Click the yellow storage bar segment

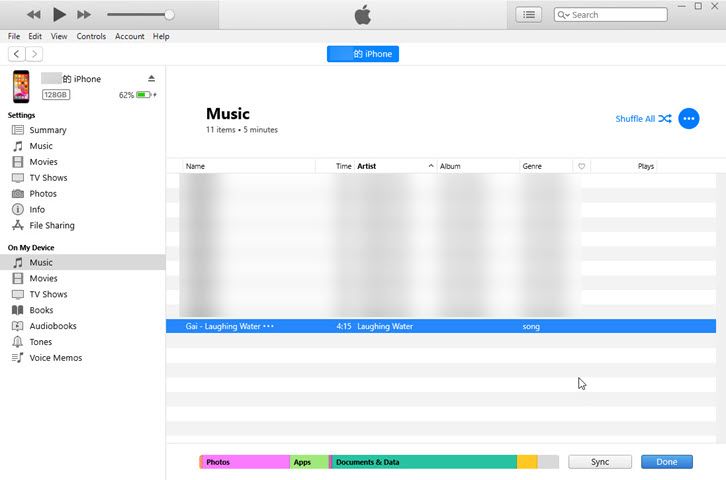[x=527, y=462]
